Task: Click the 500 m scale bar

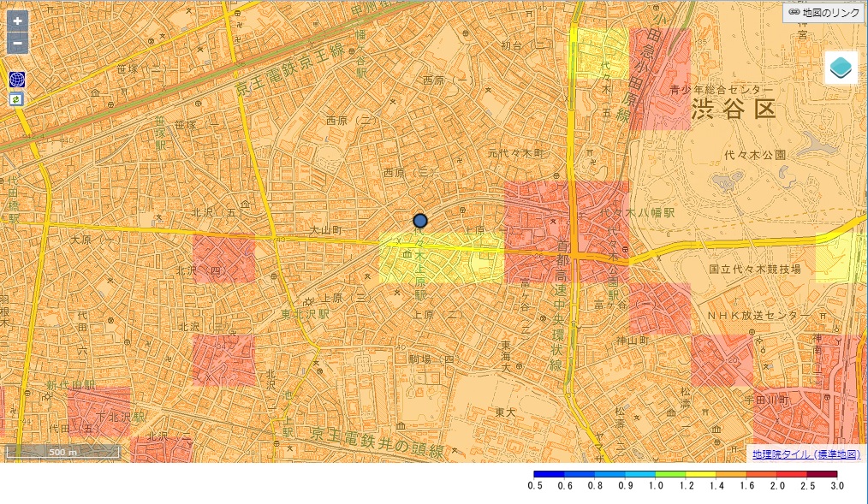Action: pyautogui.click(x=63, y=452)
